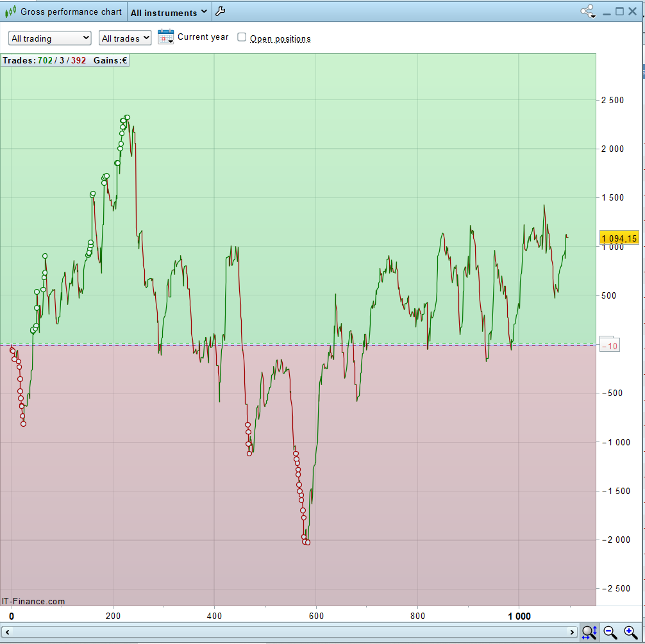Enable the Open positions checkbox

tap(242, 37)
